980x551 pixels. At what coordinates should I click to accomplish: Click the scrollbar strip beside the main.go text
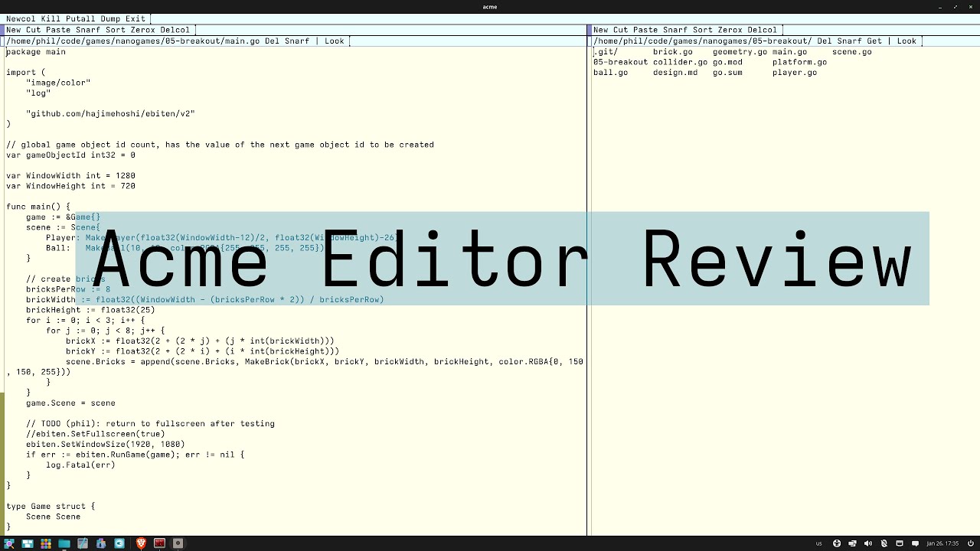point(2,291)
